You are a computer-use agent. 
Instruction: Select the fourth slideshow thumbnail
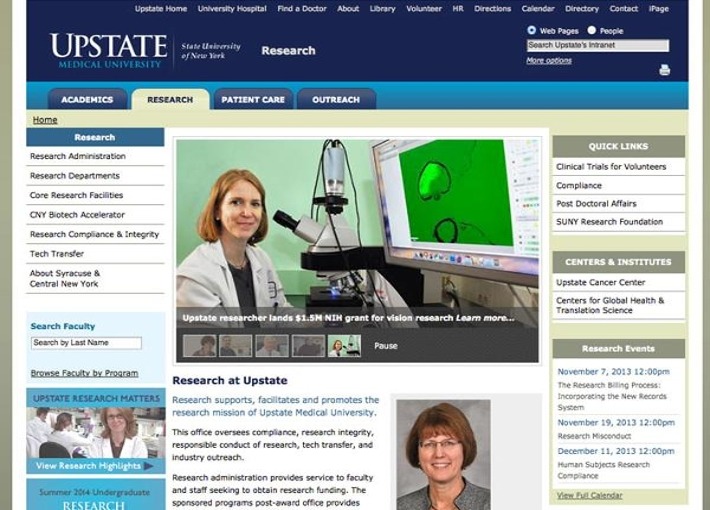point(308,346)
